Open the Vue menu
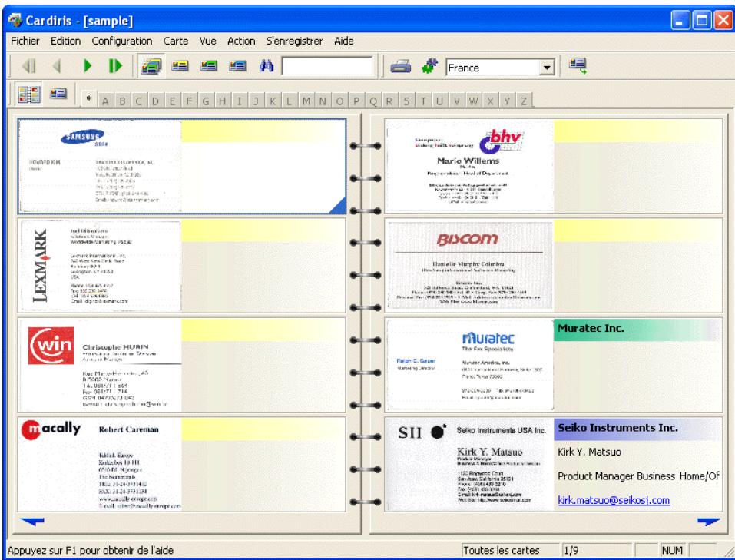The height and width of the screenshot is (560, 735). pos(207,41)
